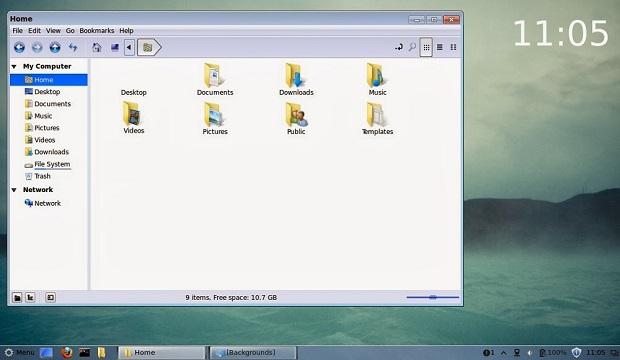620x360 pixels.
Task: Open the View menu
Action: tap(53, 30)
